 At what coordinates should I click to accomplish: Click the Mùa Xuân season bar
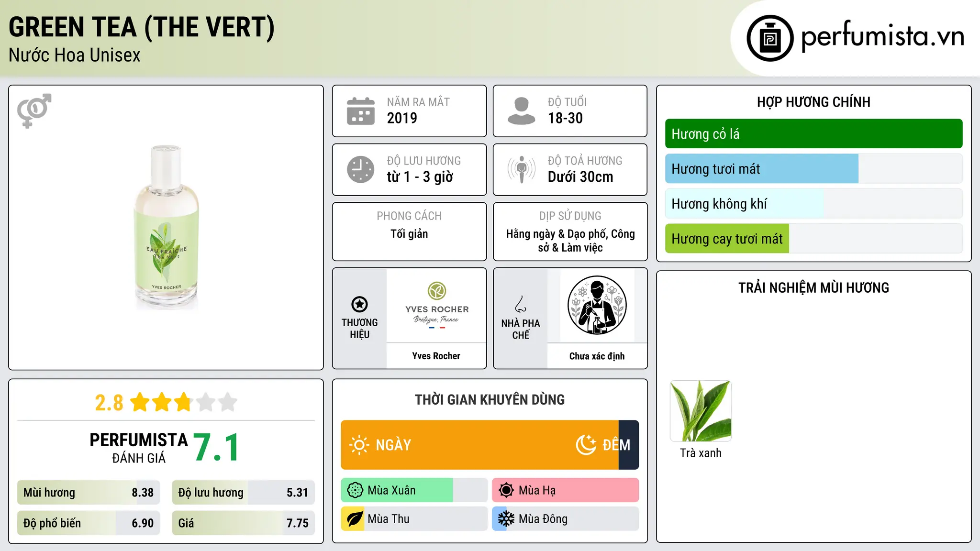(x=414, y=490)
